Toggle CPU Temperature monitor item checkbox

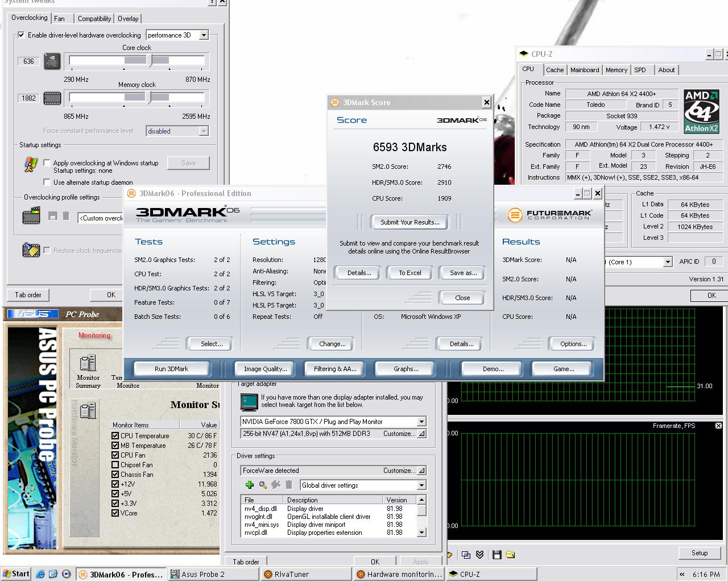pos(115,436)
